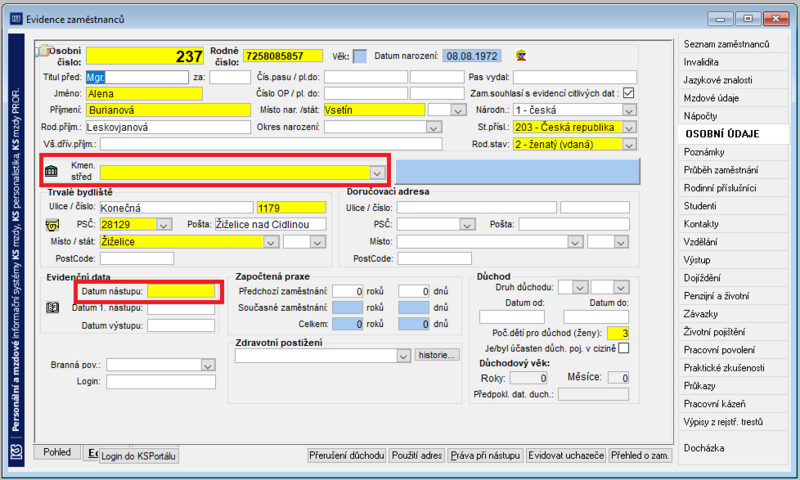Open the Rod.stav ženatý (vdaná) dropdown
The height and width of the screenshot is (480, 800).
click(629, 145)
